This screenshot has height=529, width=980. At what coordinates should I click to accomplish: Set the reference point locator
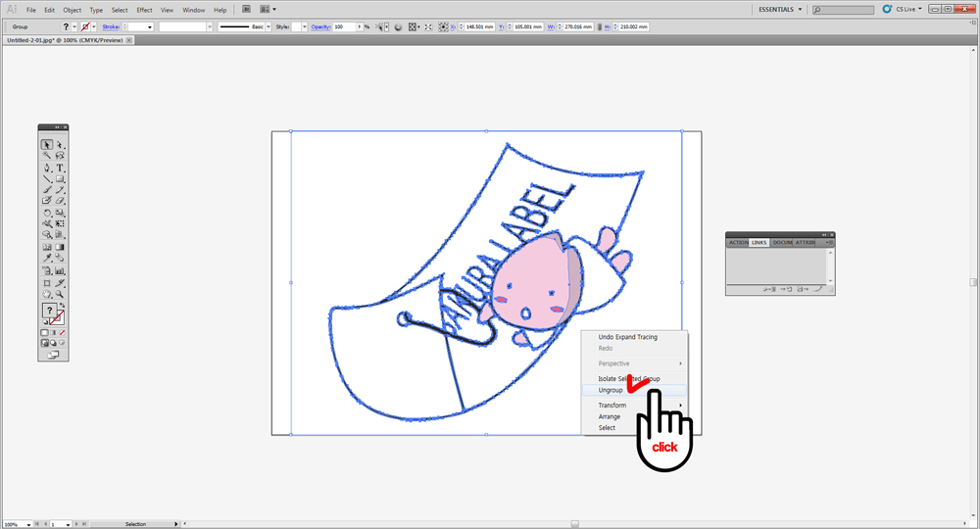[443, 26]
